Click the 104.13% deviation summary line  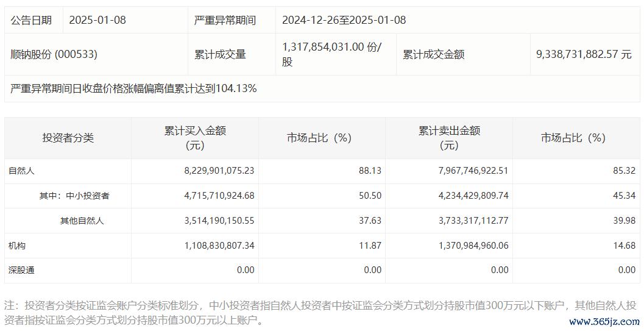(133, 88)
